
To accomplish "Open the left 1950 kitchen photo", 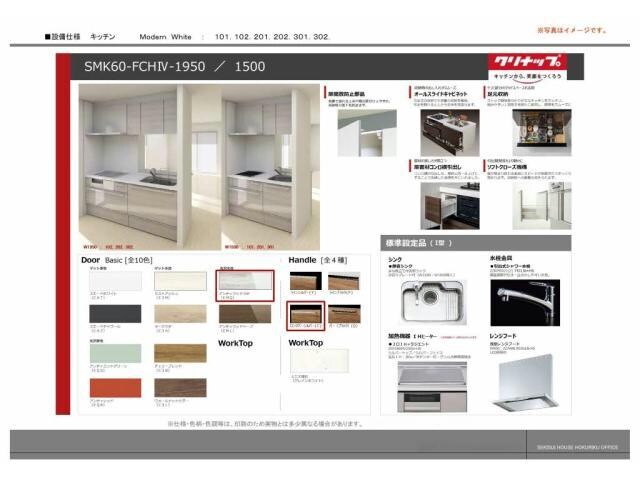I will coord(130,160).
